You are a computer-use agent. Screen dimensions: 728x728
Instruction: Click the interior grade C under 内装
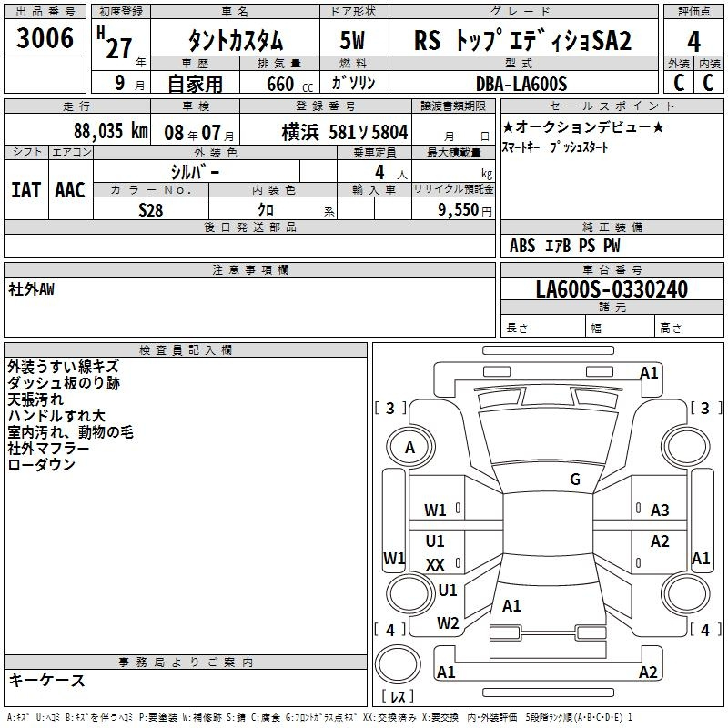[708, 83]
